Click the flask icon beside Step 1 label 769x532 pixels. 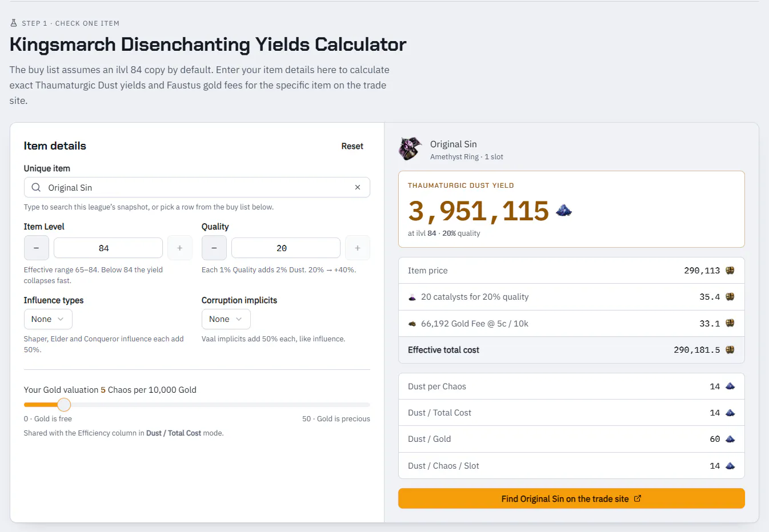[14, 23]
